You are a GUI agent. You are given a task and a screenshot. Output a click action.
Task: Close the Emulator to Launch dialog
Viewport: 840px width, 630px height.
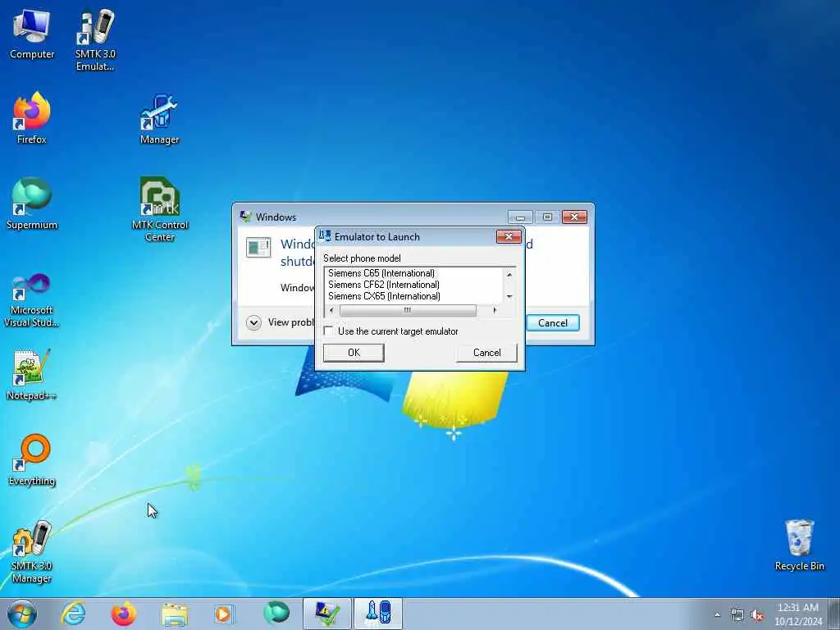click(x=509, y=237)
